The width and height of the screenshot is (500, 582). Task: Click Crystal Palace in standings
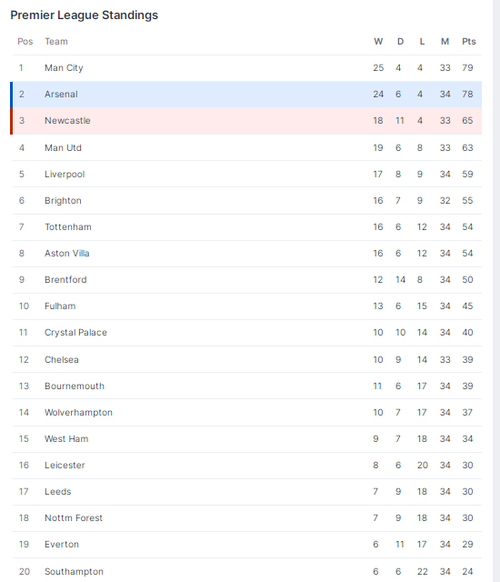click(76, 332)
